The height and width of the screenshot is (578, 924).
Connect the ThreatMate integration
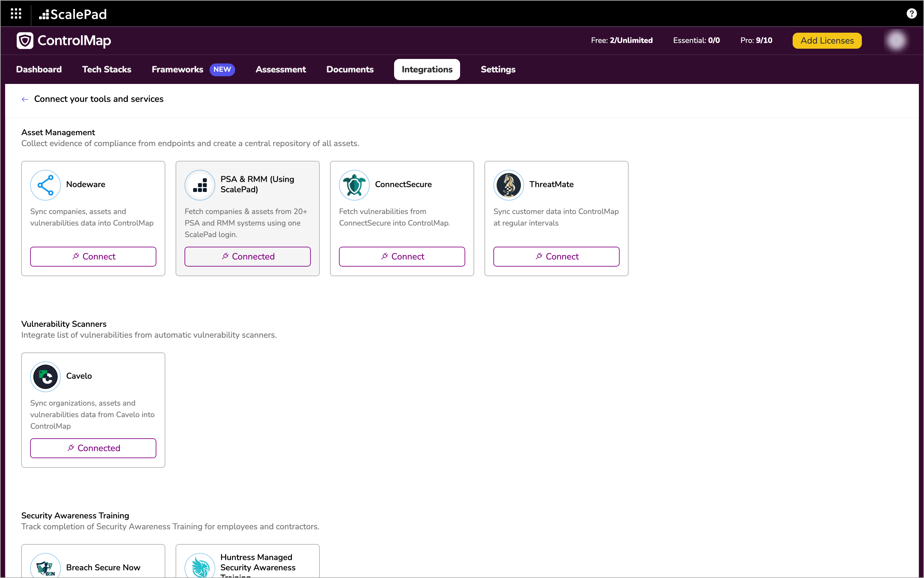557,257
